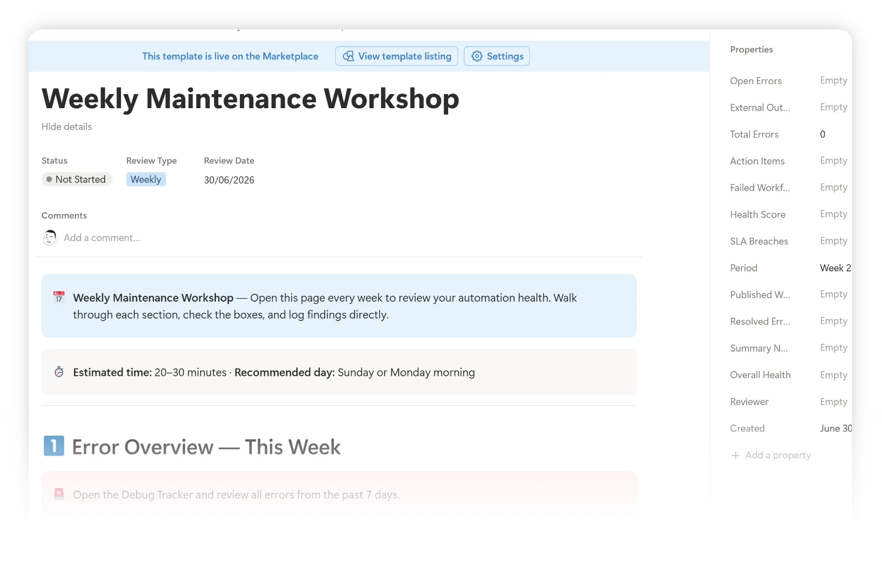Click the SLA Breaches property label
882x588 pixels.
click(x=759, y=242)
